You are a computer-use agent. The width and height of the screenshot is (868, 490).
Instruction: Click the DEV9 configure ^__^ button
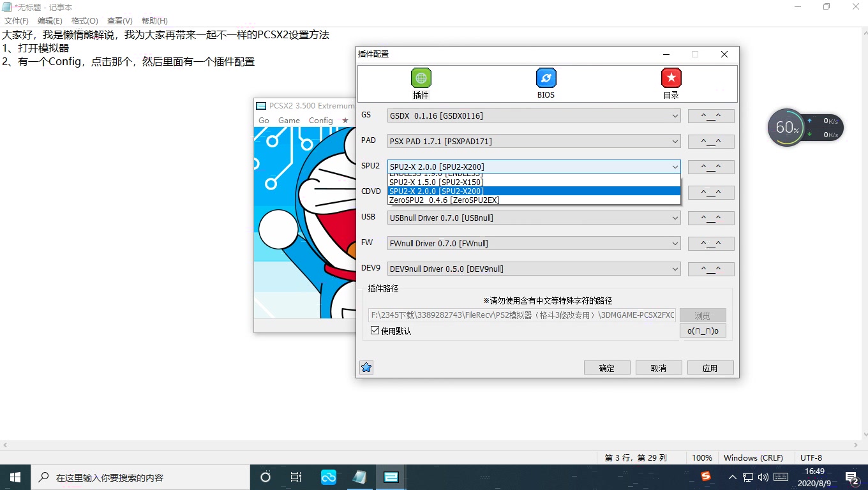[x=711, y=269]
